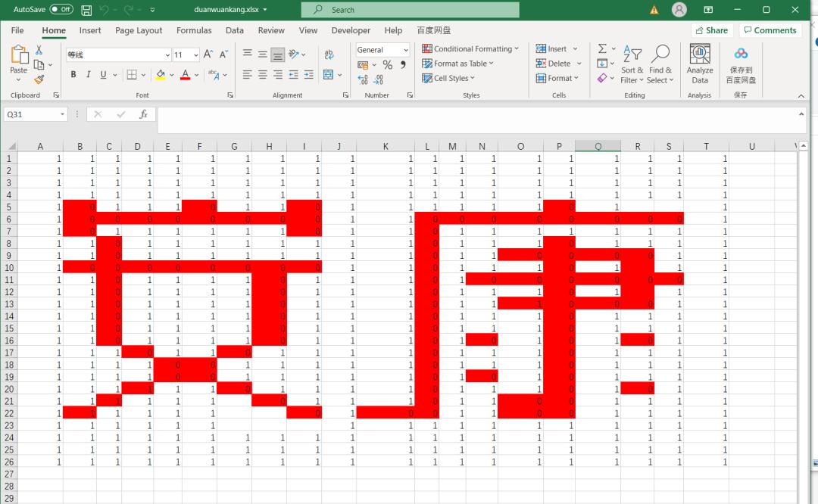Open the Developer tab
This screenshot has height=504, width=818.
point(350,30)
